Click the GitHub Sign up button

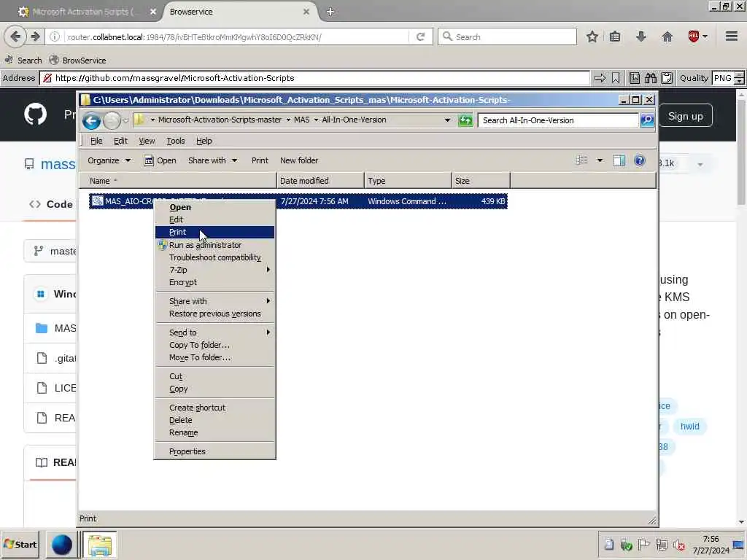[686, 116]
